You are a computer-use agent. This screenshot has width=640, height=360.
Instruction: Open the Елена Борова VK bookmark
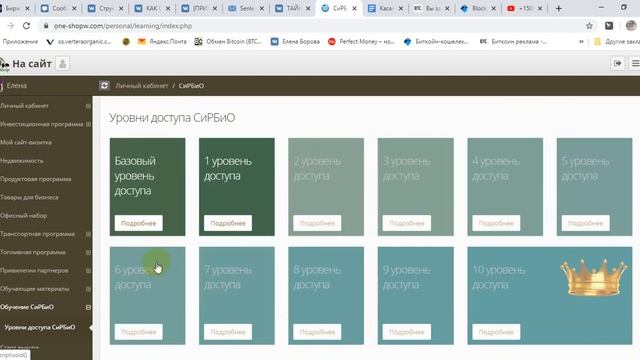[295, 42]
